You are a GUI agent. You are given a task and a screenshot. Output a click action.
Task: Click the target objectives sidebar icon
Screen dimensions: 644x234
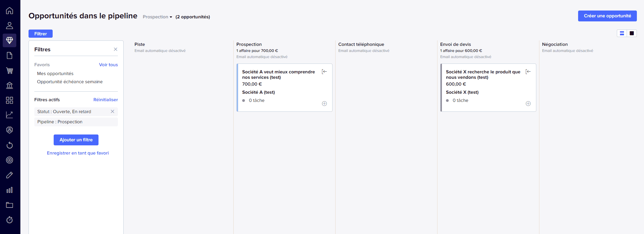10,160
